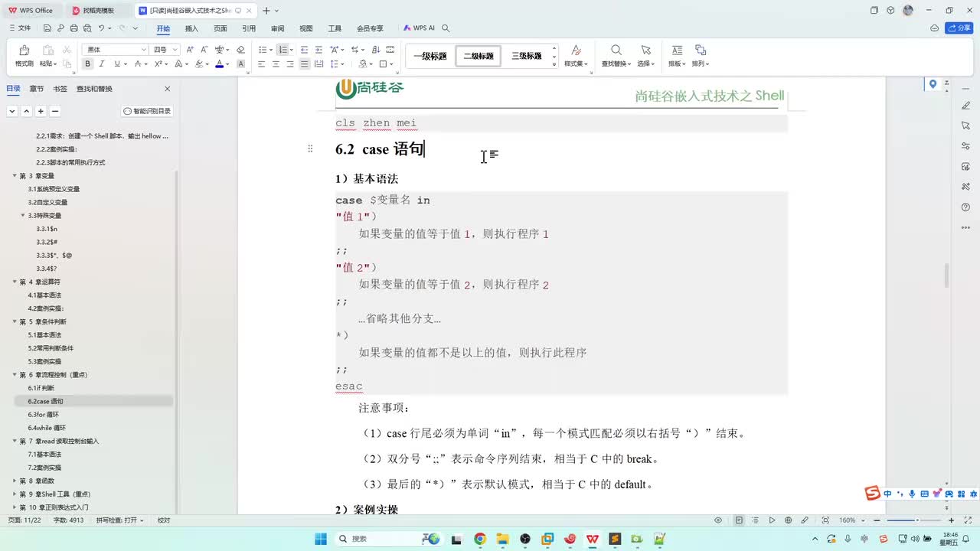Open Chrome from the taskbar
Viewport: 980px width, 551px height.
(480, 539)
